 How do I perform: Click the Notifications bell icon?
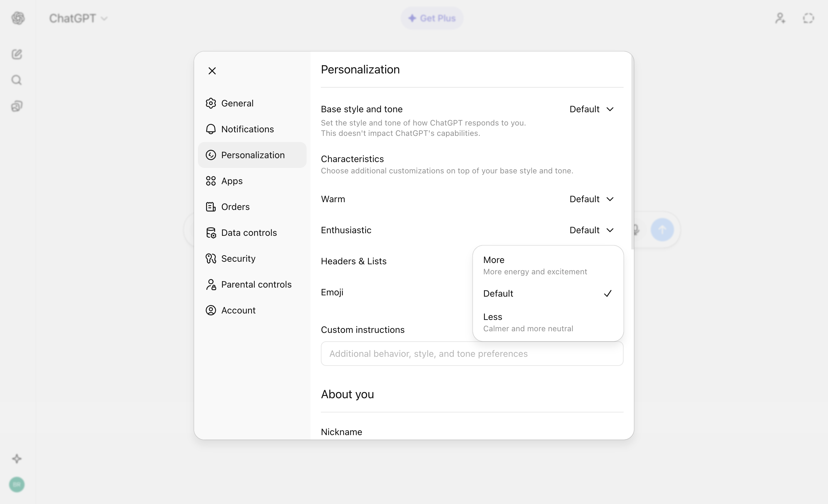(x=211, y=129)
